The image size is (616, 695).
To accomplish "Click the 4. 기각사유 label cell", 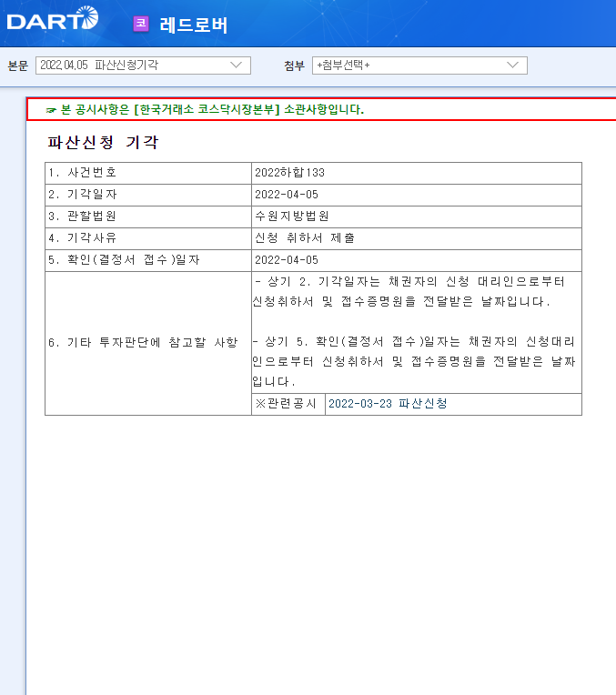I will click(x=148, y=238).
